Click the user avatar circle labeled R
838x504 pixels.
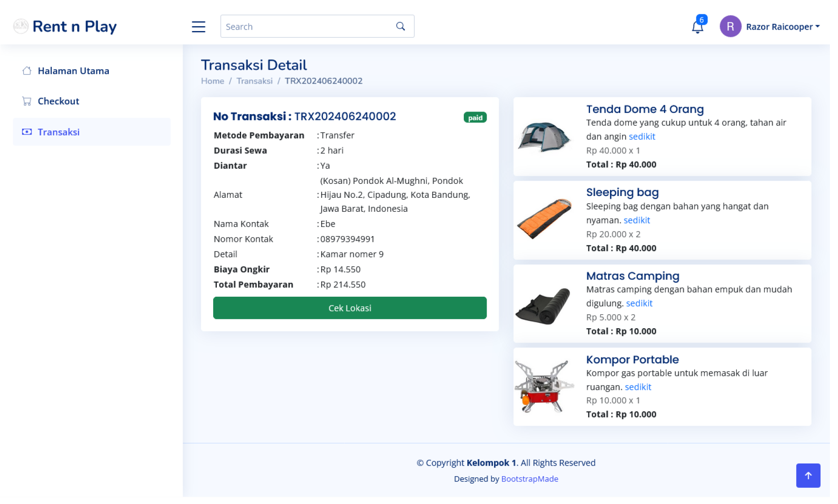[730, 27]
